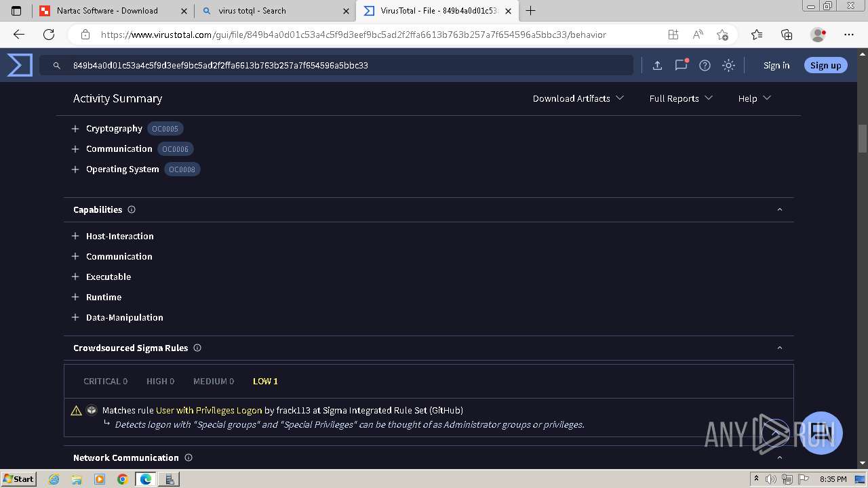Click the OC0005 badge
This screenshot has height=488, width=868.
click(x=165, y=129)
